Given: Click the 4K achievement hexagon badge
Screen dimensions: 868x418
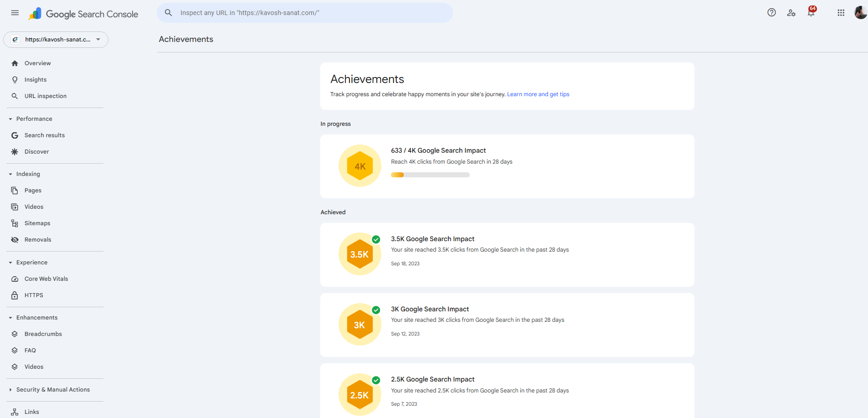Looking at the screenshot, I should coord(360,166).
